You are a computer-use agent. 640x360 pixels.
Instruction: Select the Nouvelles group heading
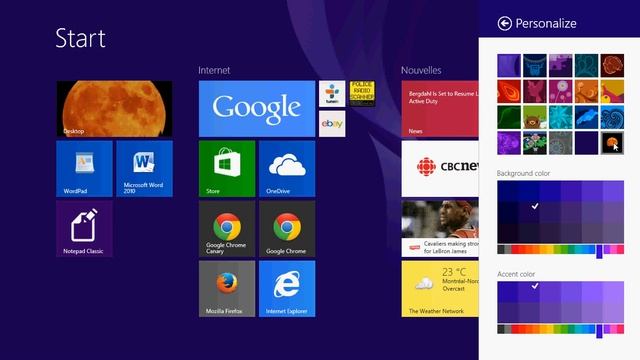pyautogui.click(x=421, y=70)
